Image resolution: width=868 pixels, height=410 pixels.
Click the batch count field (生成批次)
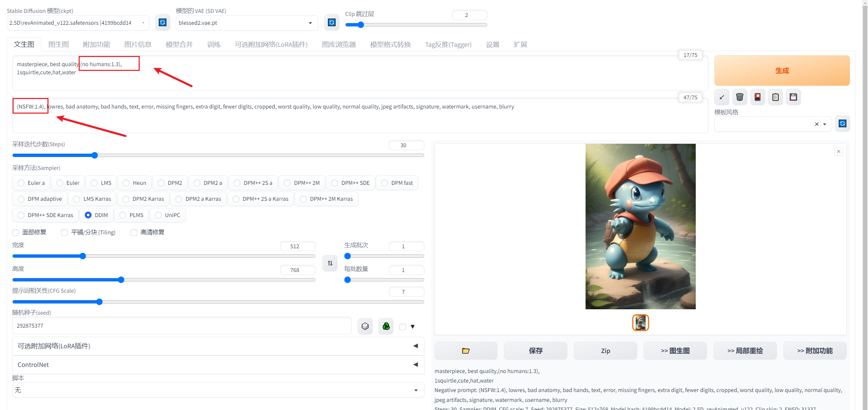(x=407, y=246)
